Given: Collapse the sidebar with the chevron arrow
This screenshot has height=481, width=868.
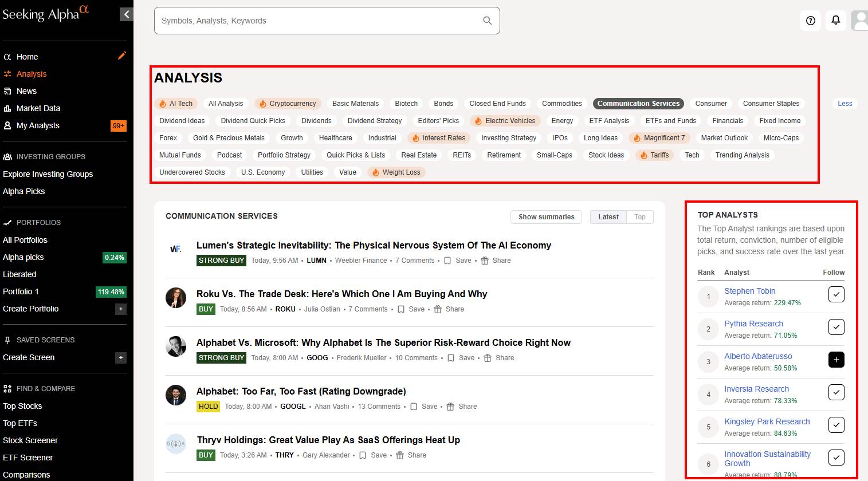Looking at the screenshot, I should click(x=126, y=15).
